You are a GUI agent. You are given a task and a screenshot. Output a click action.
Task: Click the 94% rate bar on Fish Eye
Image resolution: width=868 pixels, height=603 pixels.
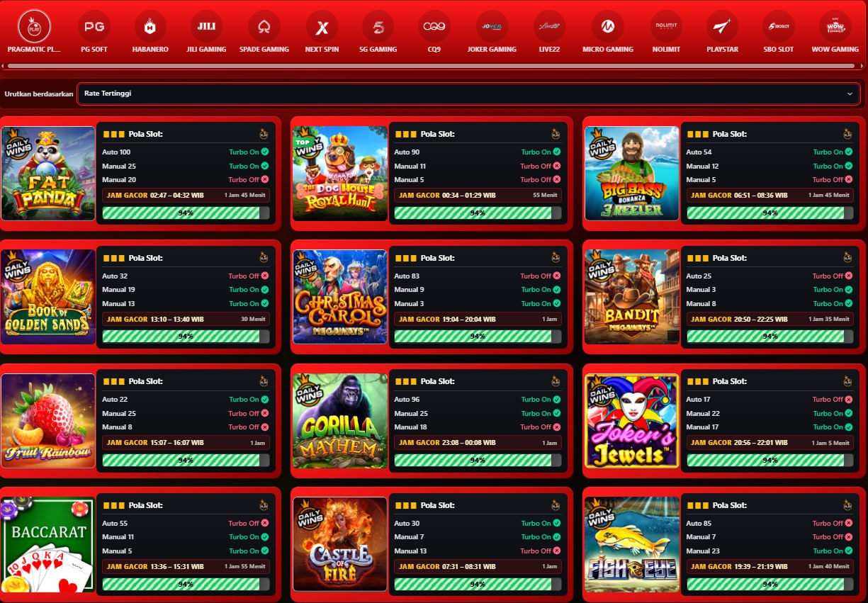tap(770, 584)
